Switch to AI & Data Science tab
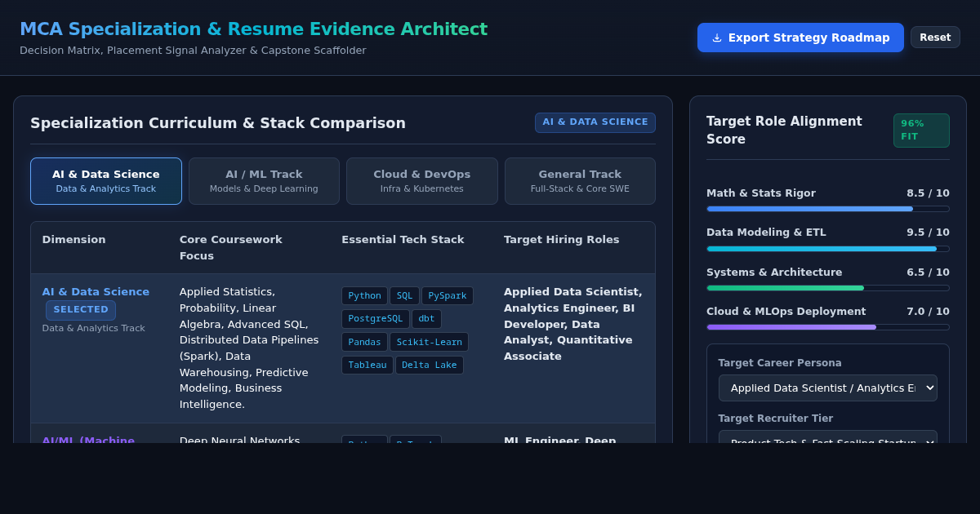 pos(106,181)
